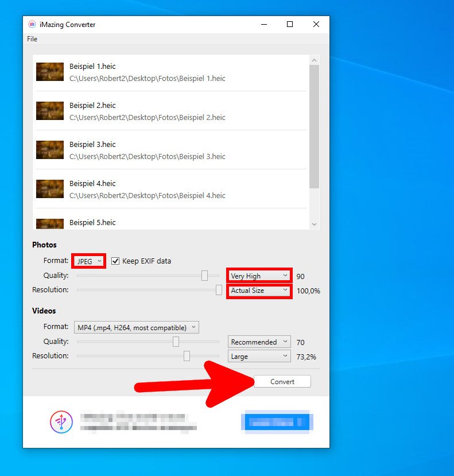Click the blue button in bottom banner
The height and width of the screenshot is (476, 454).
277,422
